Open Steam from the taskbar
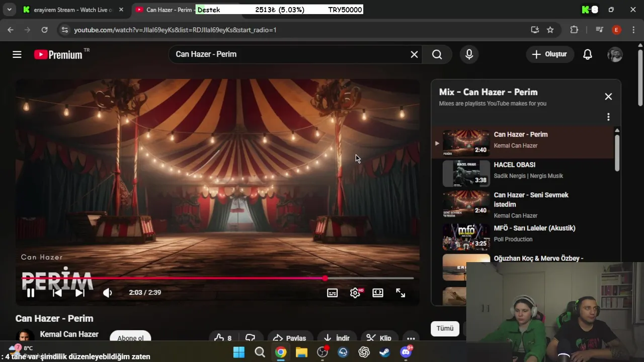Viewport: 644px width, 362px height. 385,352
